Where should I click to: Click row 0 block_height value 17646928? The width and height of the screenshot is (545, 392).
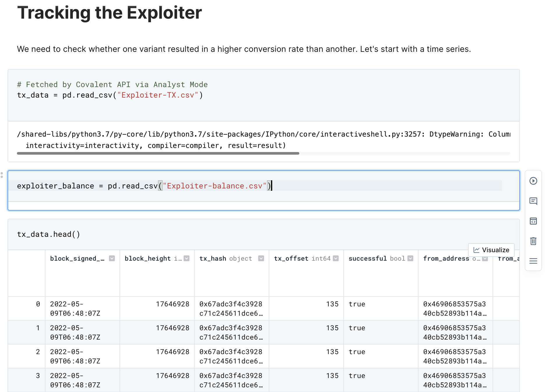tap(173, 304)
